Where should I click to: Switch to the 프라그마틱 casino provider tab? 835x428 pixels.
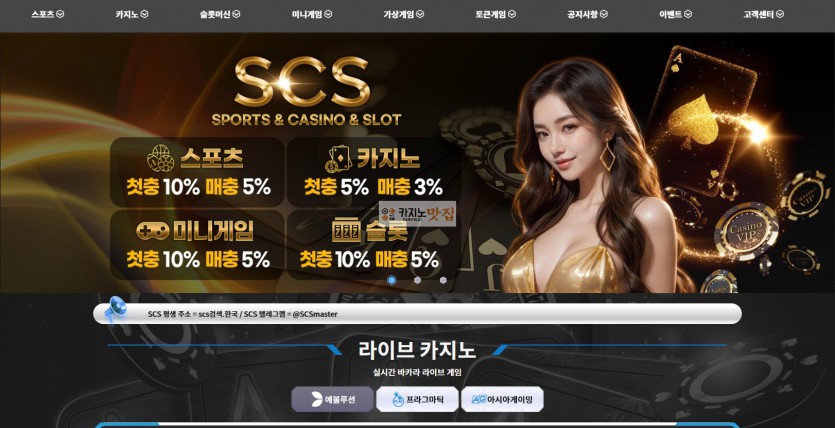pyautogui.click(x=418, y=399)
